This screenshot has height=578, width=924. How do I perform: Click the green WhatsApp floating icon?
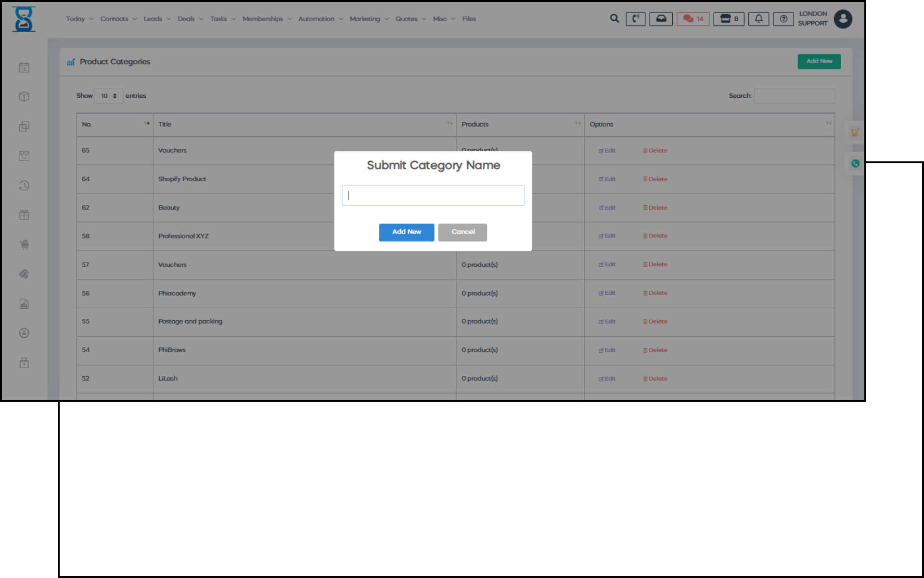855,164
